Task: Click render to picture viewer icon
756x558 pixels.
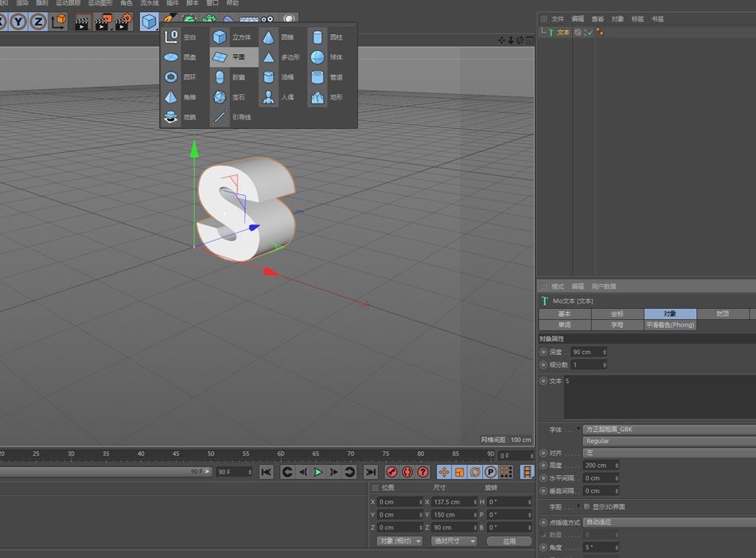Action: [103, 21]
